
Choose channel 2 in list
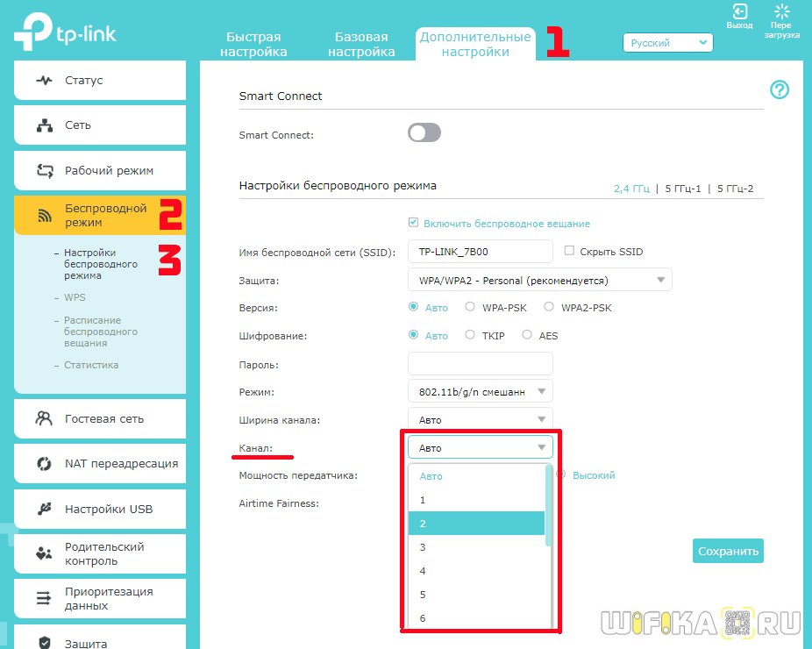[476, 523]
